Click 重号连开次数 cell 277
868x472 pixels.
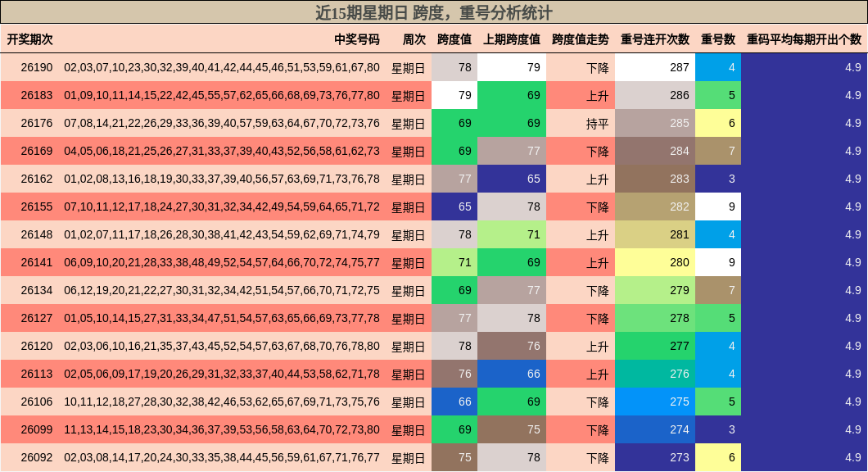coord(655,347)
